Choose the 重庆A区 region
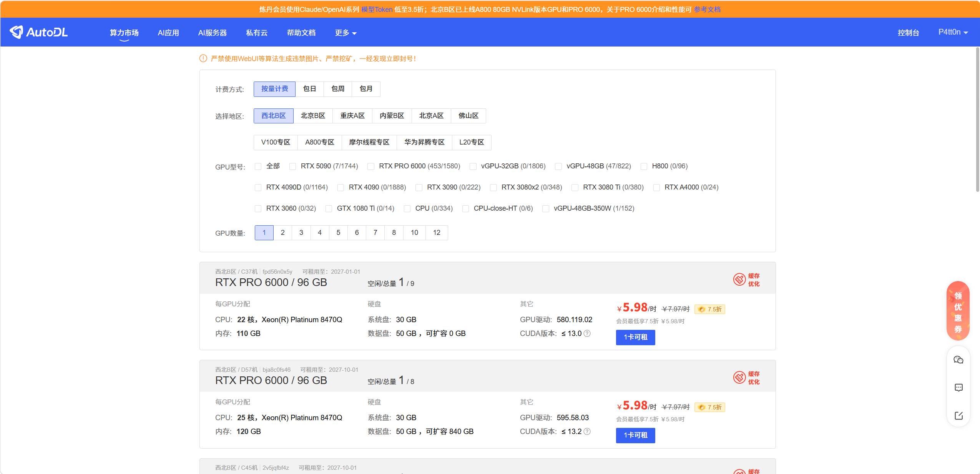The image size is (980, 474). (352, 116)
